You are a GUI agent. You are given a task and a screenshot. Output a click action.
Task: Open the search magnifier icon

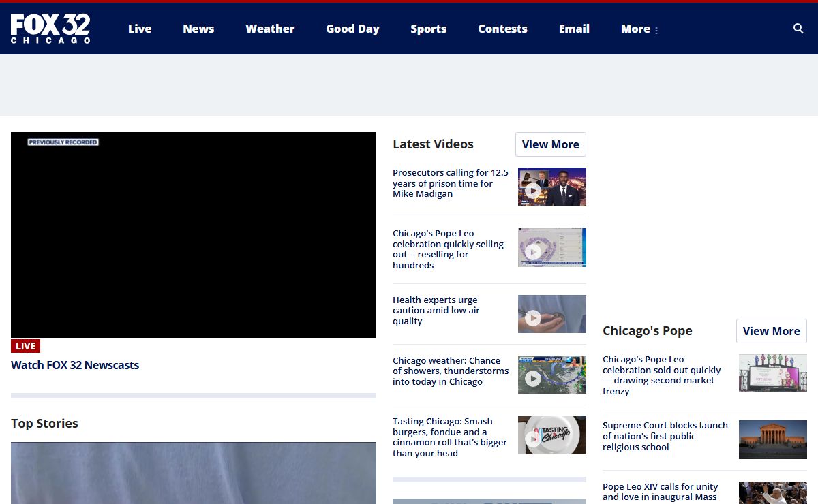click(798, 29)
